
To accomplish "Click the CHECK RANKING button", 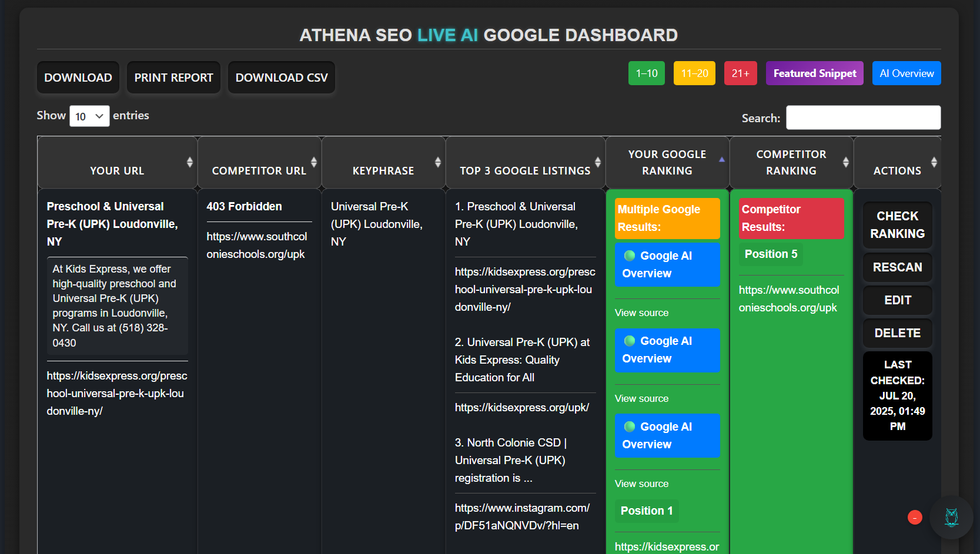I will [x=897, y=225].
